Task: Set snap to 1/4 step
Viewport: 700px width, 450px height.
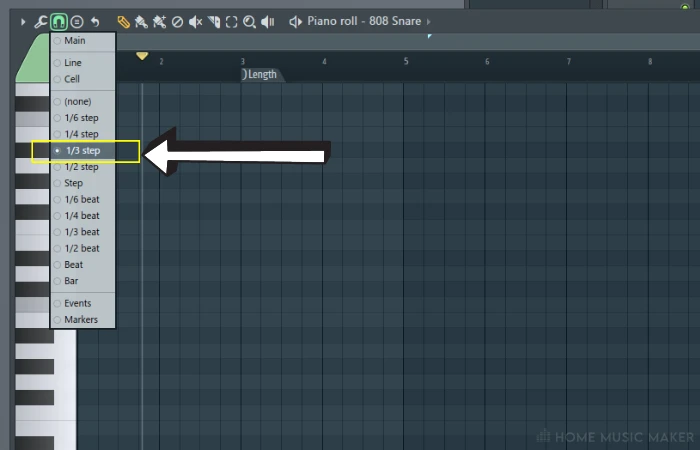Action: (83, 134)
